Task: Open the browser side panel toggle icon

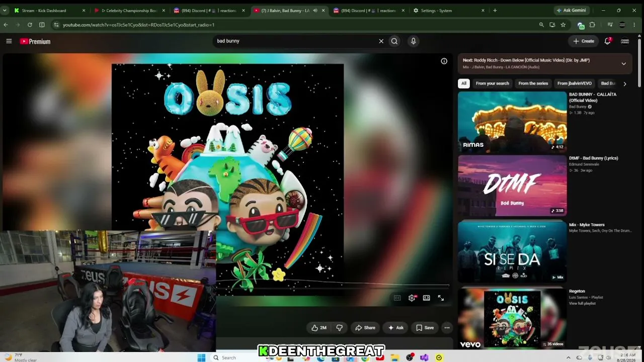Action: (x=42, y=25)
